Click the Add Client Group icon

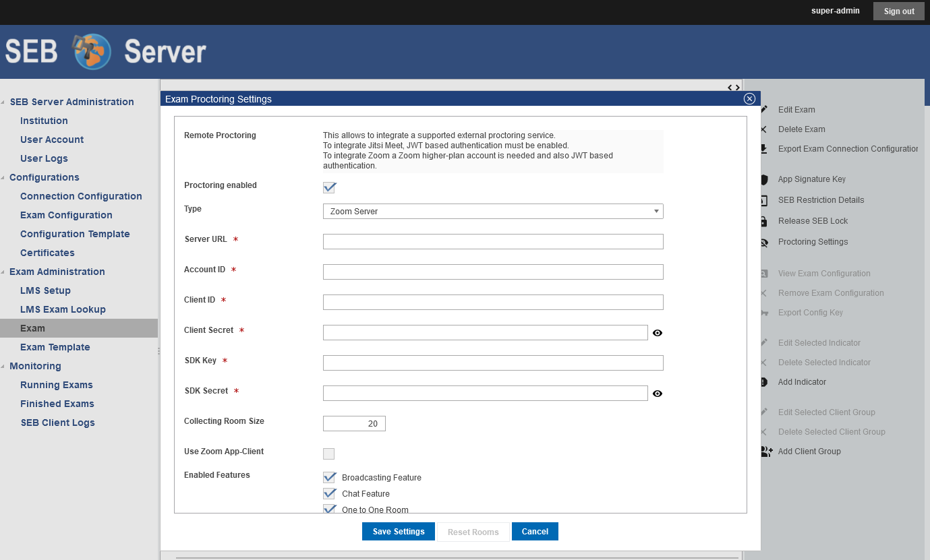tap(766, 452)
